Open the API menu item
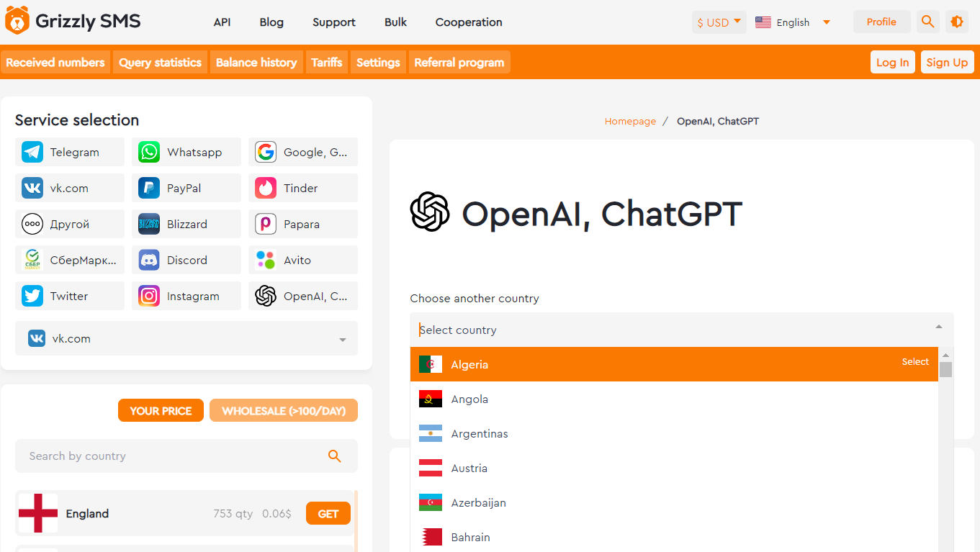Viewport: 980px width, 552px height. [x=222, y=22]
